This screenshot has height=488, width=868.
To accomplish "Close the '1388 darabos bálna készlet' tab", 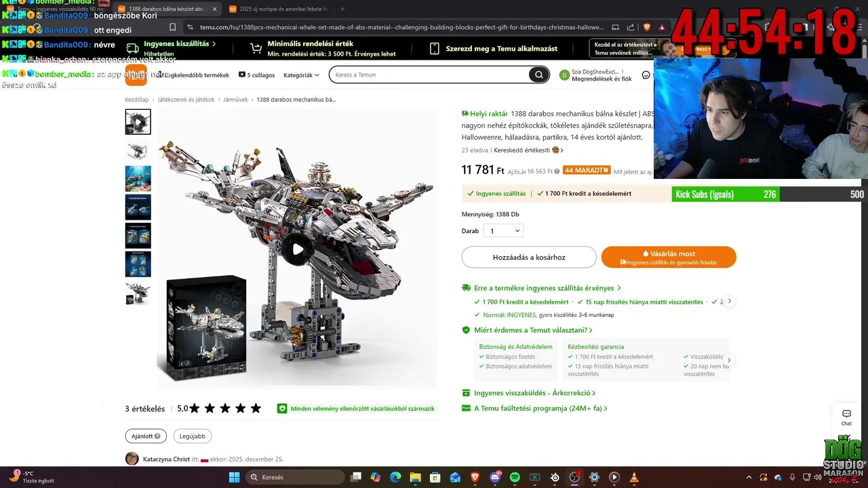I will (215, 9).
